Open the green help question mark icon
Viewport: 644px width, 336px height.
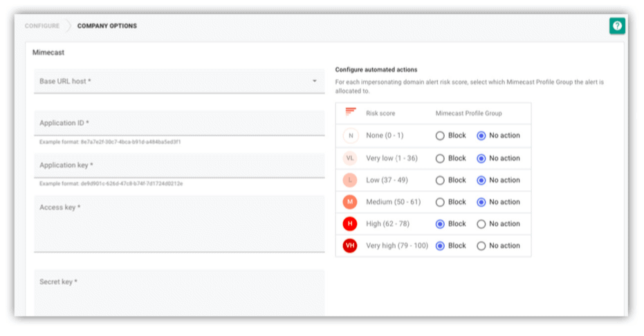tap(617, 26)
